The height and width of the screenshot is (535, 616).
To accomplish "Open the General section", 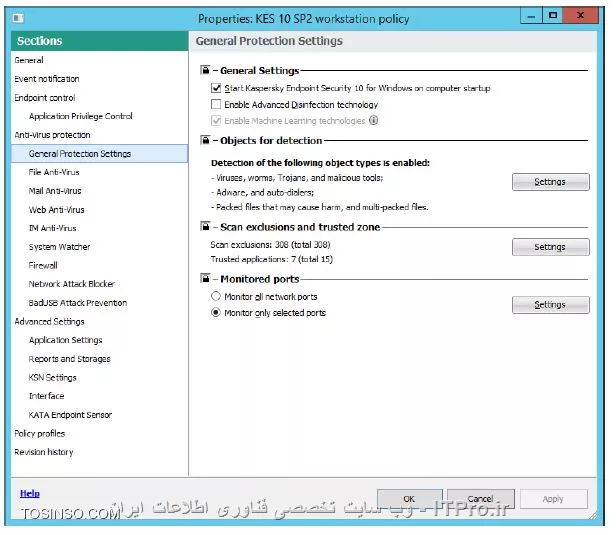I will tap(29, 60).
